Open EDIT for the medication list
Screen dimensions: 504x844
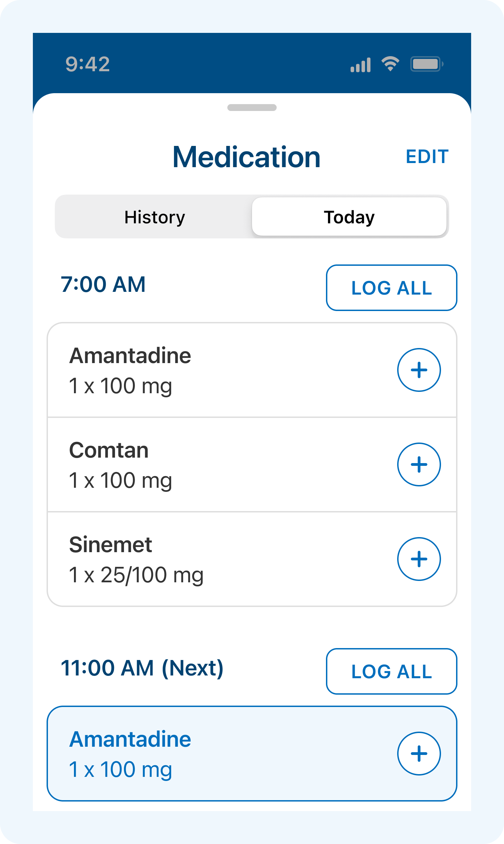pos(427,157)
